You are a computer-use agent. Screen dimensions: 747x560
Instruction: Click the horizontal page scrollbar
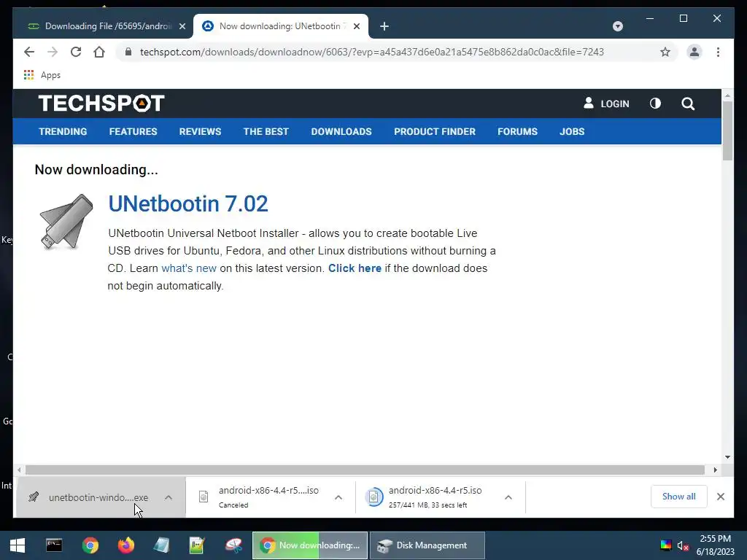point(365,470)
